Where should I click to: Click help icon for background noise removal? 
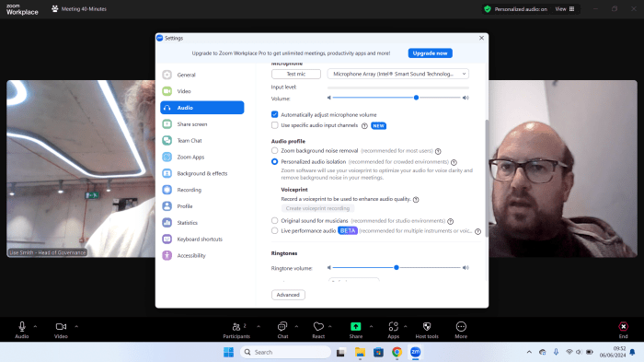point(438,151)
